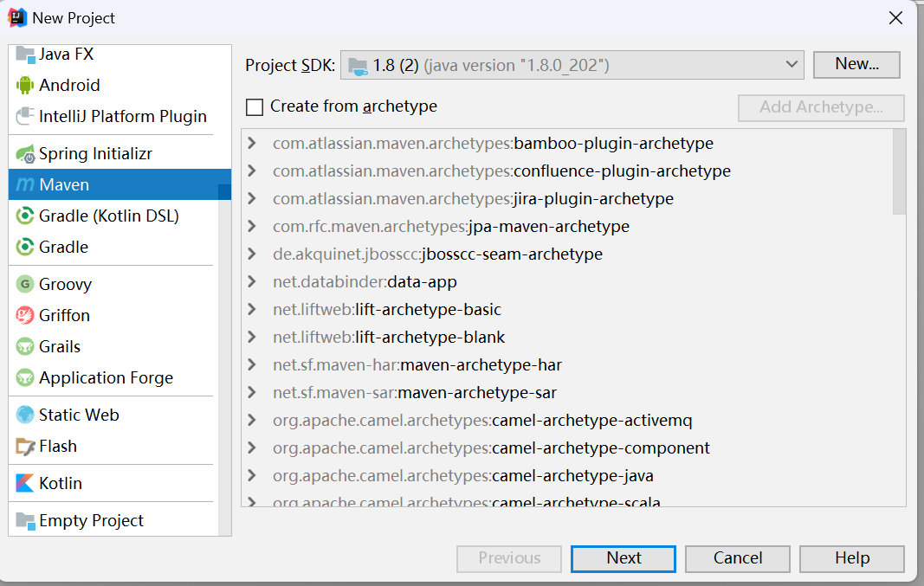Click the Previous button

pos(509,558)
